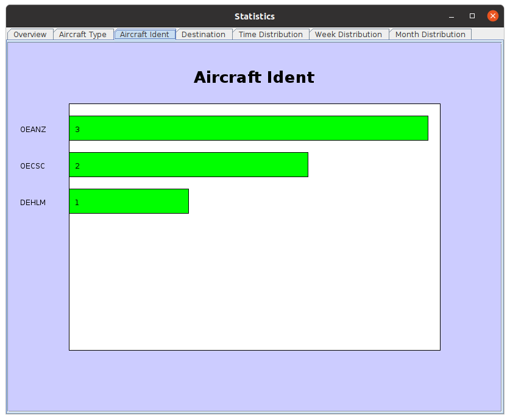
Task: Click the DEHLM axis label
Action: click(x=33, y=203)
